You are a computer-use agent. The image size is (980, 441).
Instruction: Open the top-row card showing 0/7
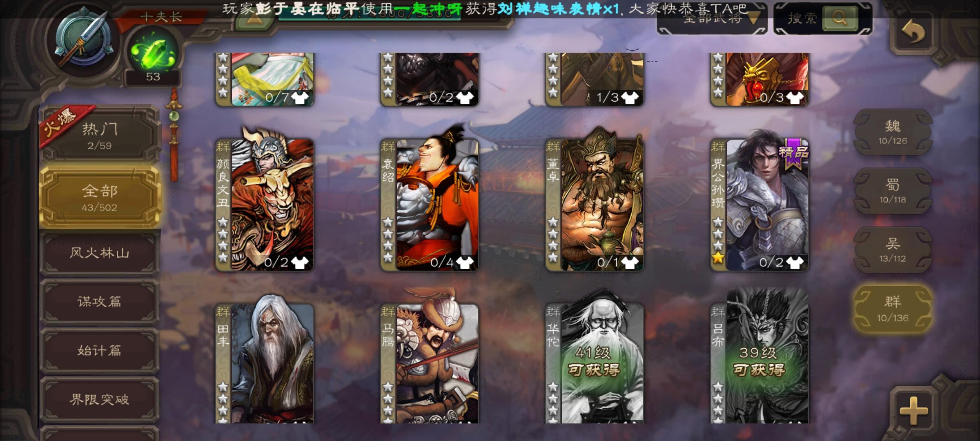point(265,80)
